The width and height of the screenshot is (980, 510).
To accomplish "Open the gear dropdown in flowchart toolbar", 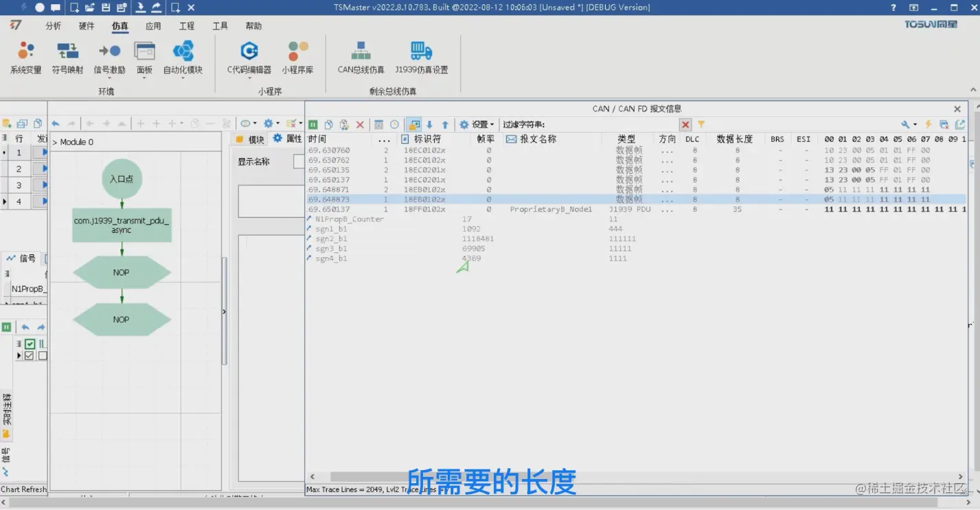I will [271, 124].
